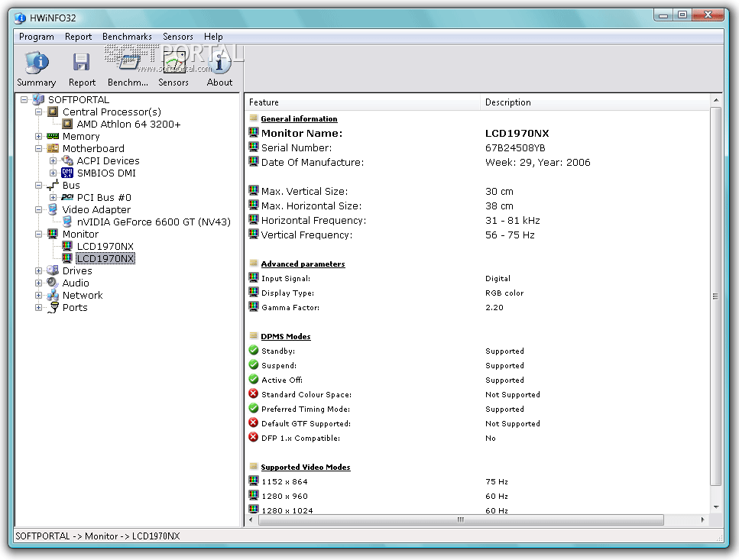Image resolution: width=739 pixels, height=560 pixels.
Task: Open the Summary toolbar icon
Action: 36,63
